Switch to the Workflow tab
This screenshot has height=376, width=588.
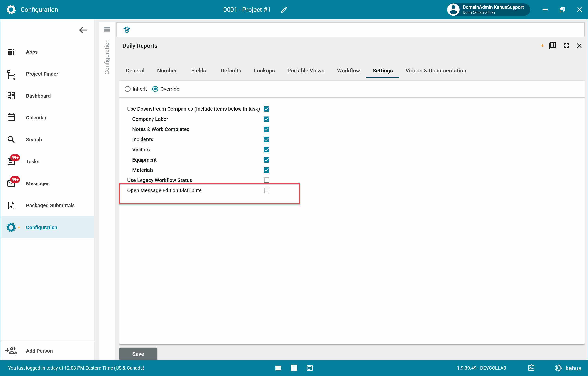click(x=348, y=70)
